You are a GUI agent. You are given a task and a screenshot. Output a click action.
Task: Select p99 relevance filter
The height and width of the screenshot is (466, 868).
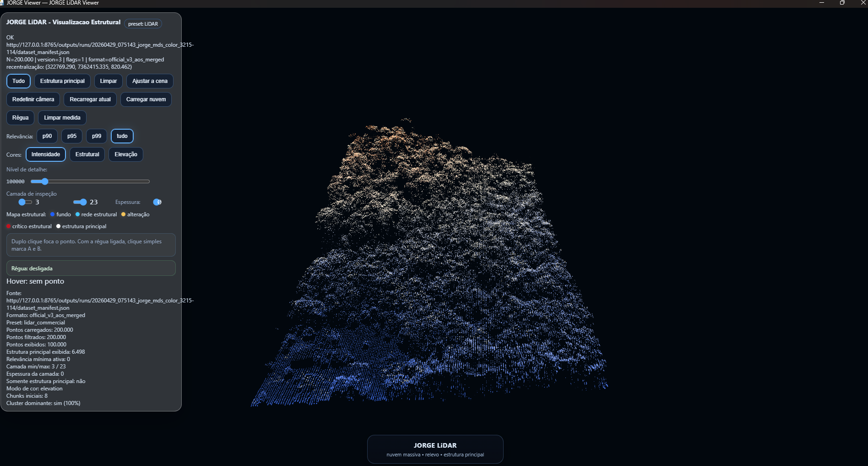(97, 136)
